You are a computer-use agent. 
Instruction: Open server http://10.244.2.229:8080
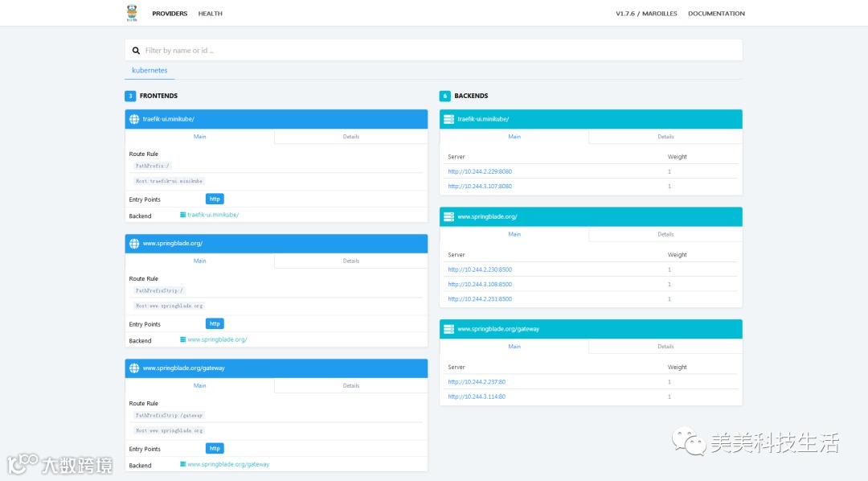pyautogui.click(x=480, y=171)
